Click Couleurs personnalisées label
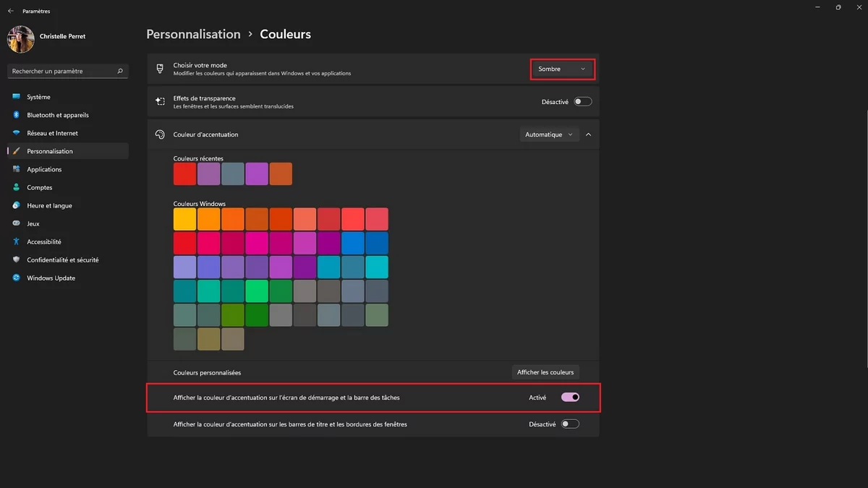The width and height of the screenshot is (868, 488). (207, 372)
